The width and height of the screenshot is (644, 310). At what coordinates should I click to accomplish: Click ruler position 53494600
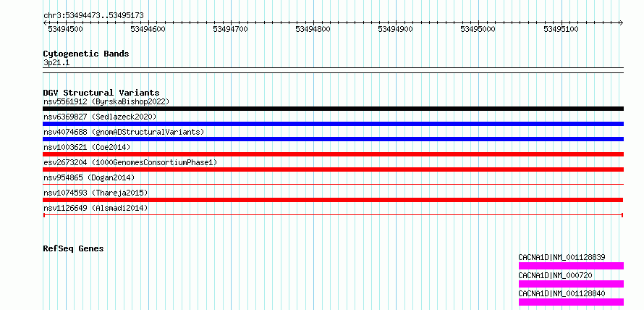(148, 29)
